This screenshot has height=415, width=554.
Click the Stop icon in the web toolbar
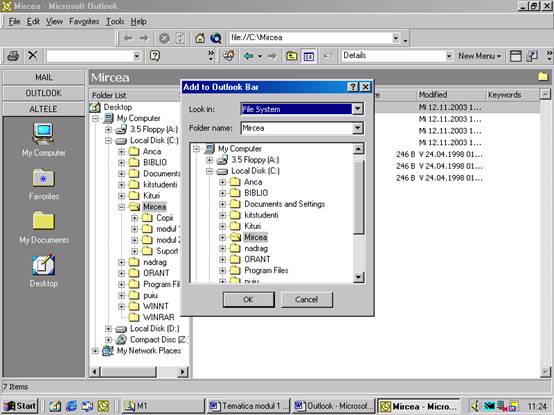tap(164, 38)
